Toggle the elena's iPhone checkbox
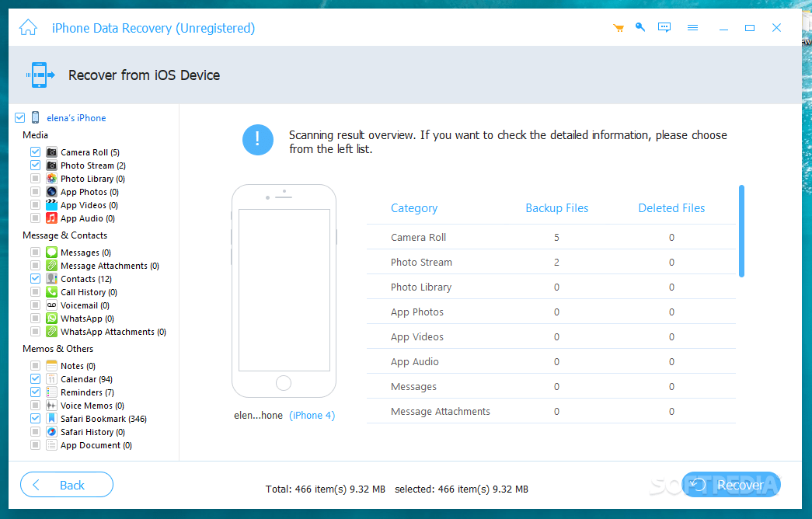The height and width of the screenshot is (519, 812). 19,117
